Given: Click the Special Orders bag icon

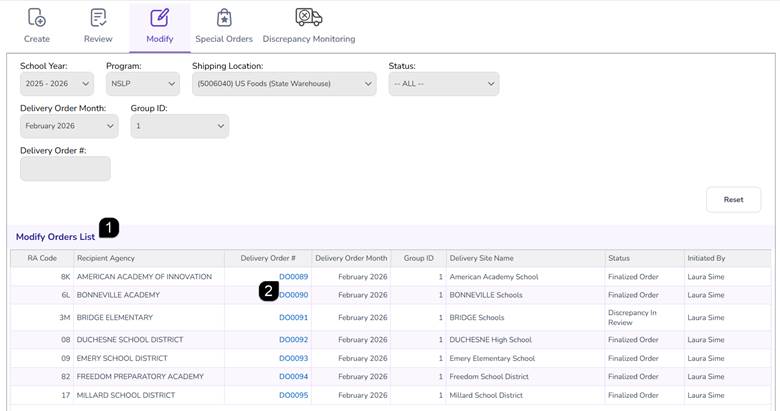Looking at the screenshot, I should [x=224, y=17].
